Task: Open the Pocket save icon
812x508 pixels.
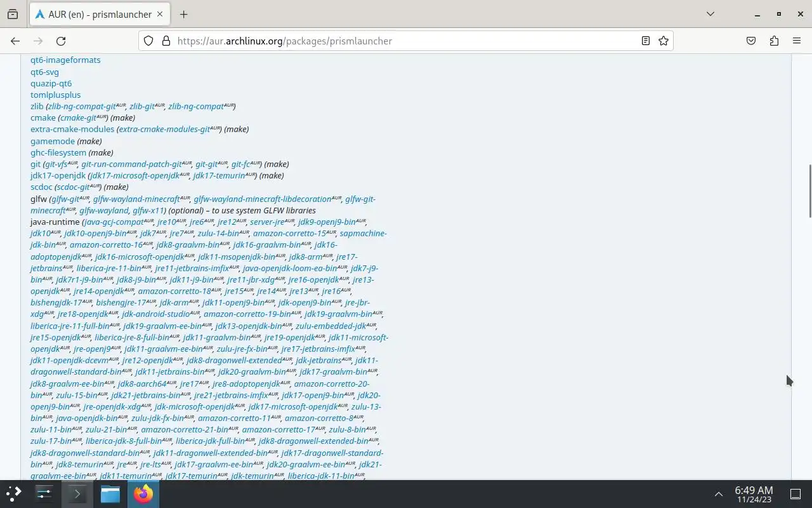Action: pos(751,41)
